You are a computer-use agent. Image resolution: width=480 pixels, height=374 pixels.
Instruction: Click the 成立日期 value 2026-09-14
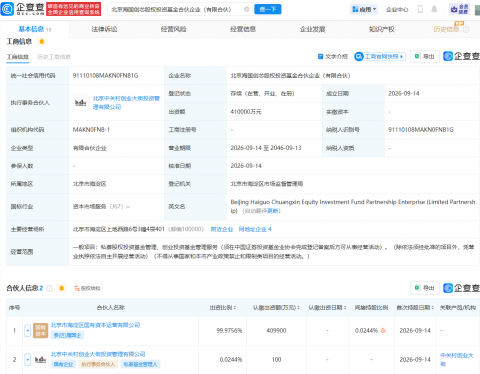pyautogui.click(x=404, y=94)
